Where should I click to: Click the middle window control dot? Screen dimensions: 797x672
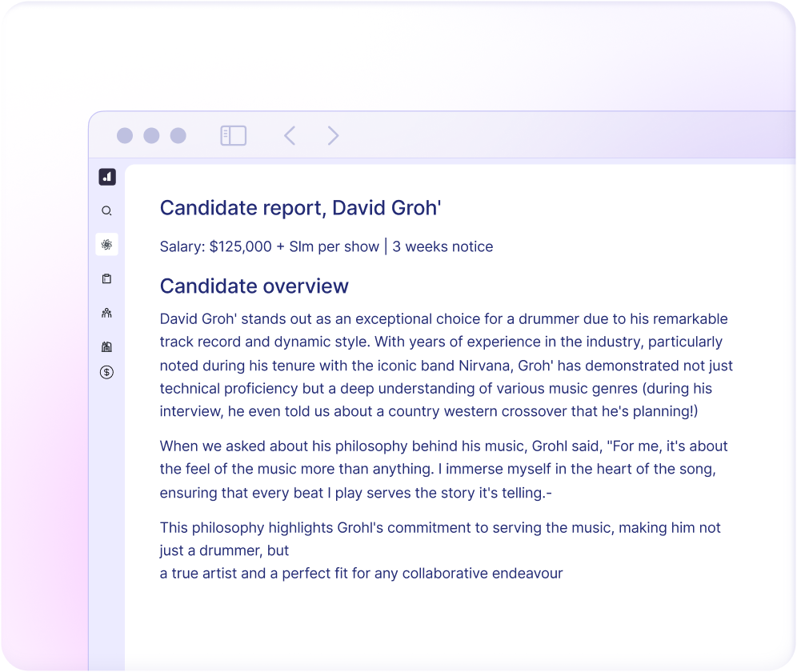151,136
